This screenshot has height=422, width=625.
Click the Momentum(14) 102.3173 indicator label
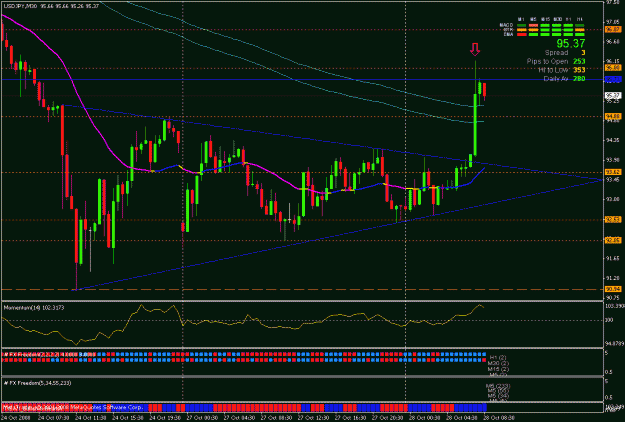coord(34,308)
